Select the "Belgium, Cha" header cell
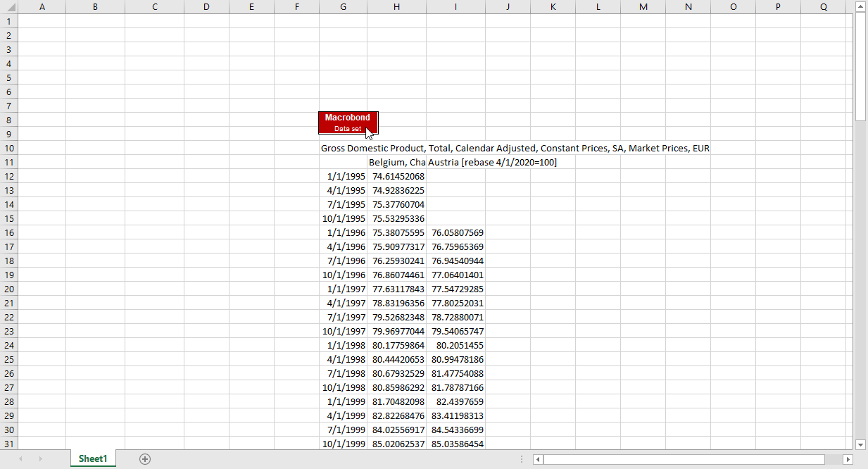This screenshot has height=469, width=868. pos(396,162)
